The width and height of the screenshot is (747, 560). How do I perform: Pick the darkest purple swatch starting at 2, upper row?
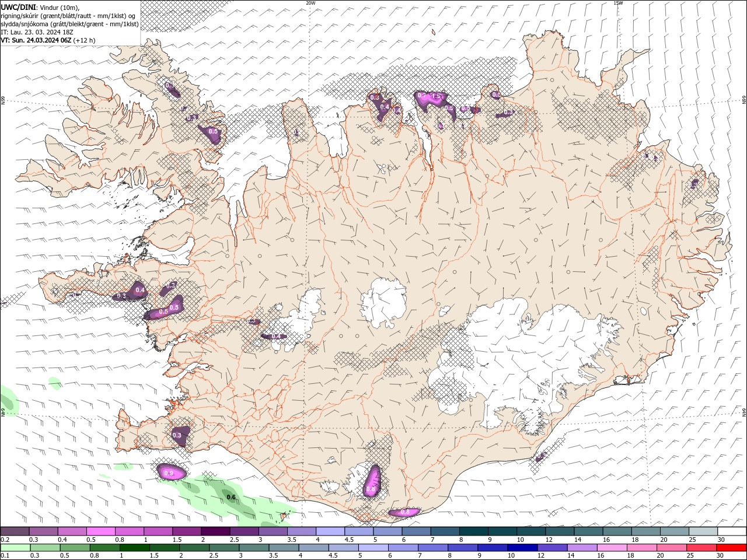pos(215,531)
